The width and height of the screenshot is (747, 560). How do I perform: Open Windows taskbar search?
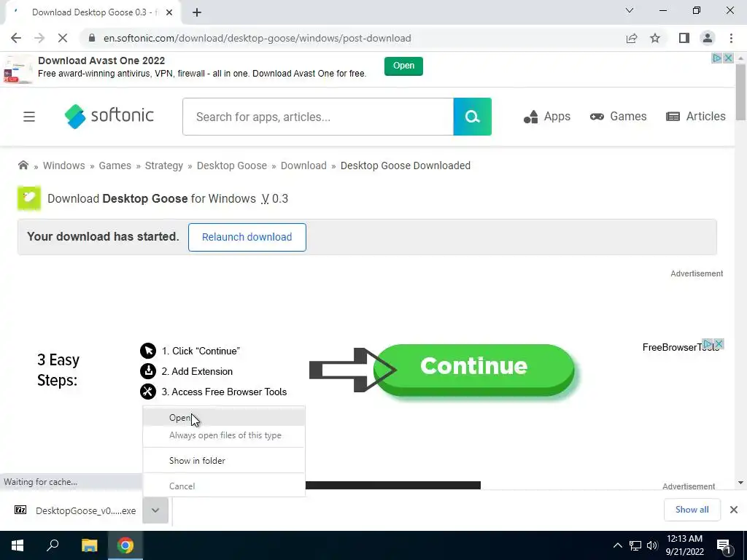[53, 545]
